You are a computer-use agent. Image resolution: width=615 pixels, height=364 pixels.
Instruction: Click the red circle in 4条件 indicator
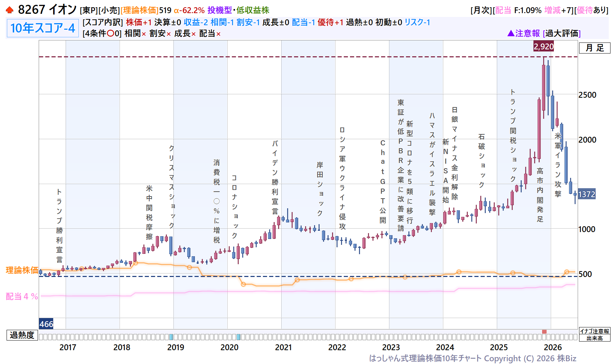tap(111, 33)
